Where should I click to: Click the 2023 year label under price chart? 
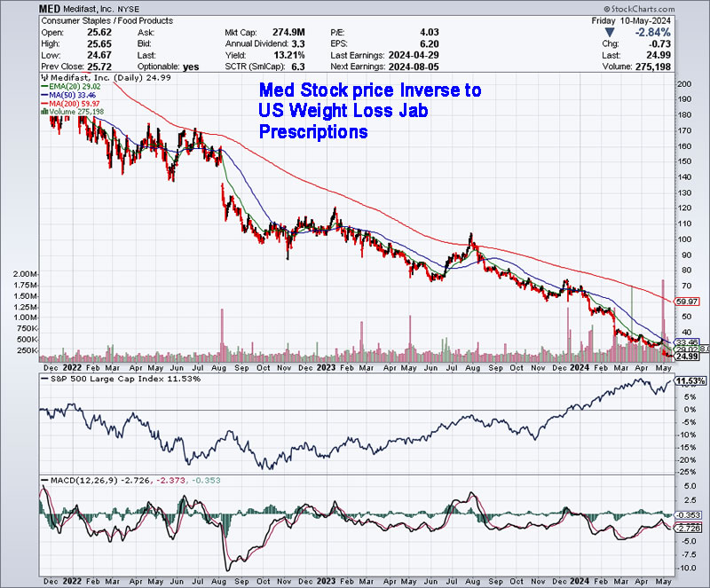(326, 368)
